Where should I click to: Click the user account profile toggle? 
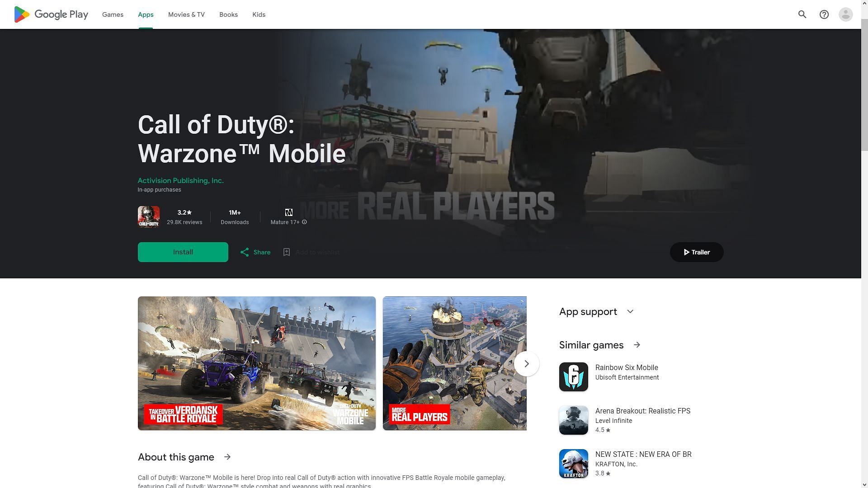coord(846,14)
